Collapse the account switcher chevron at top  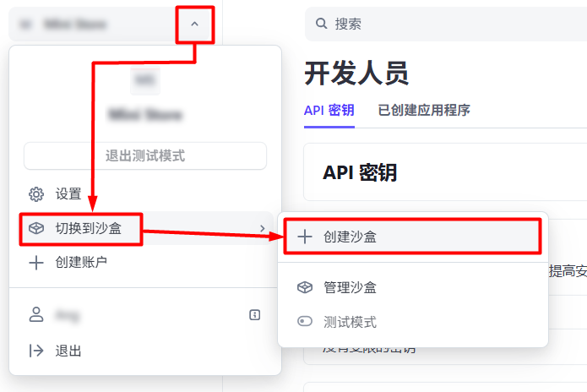(195, 24)
